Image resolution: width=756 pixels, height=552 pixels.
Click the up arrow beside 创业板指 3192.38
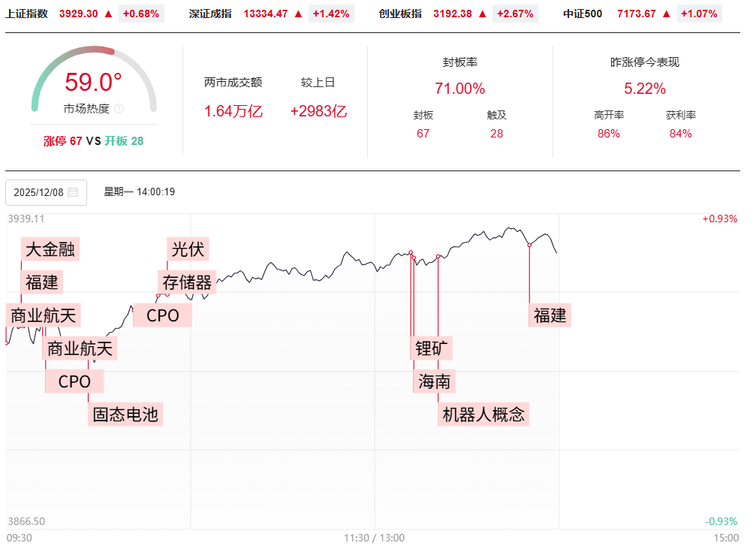pos(483,14)
